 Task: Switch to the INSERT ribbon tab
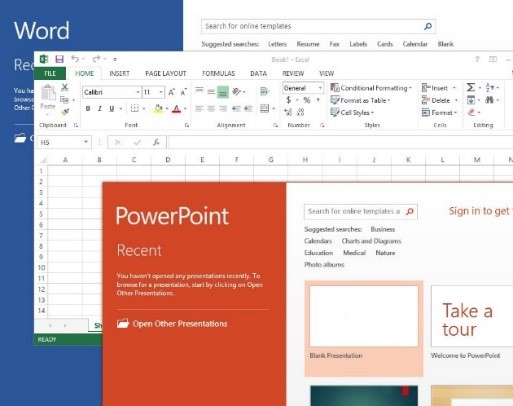coord(119,74)
